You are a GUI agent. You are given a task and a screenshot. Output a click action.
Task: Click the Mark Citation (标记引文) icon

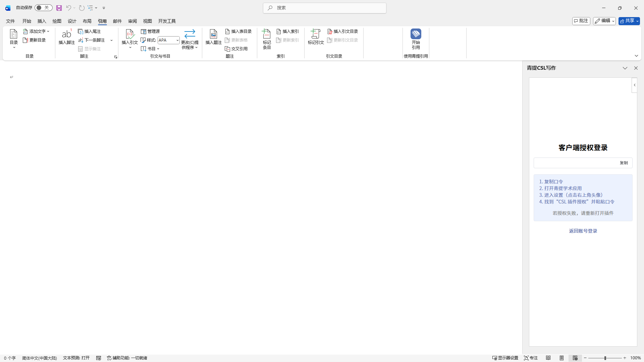tap(316, 34)
